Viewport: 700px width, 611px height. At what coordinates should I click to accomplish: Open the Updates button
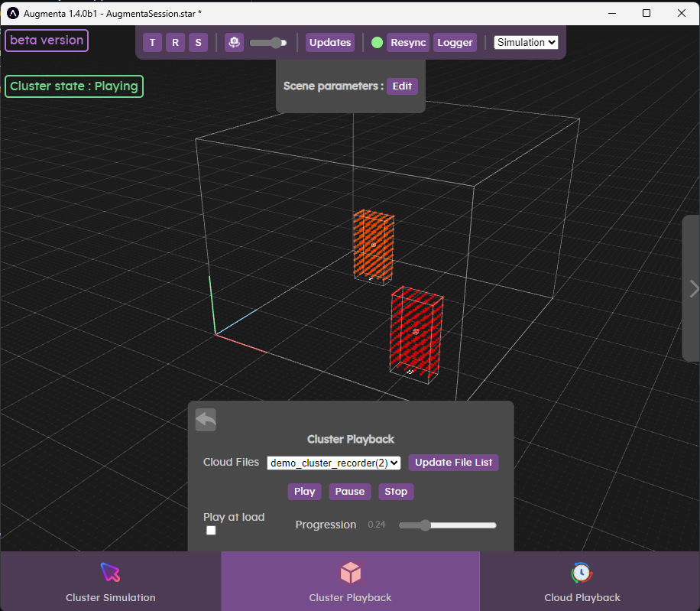[x=330, y=42]
